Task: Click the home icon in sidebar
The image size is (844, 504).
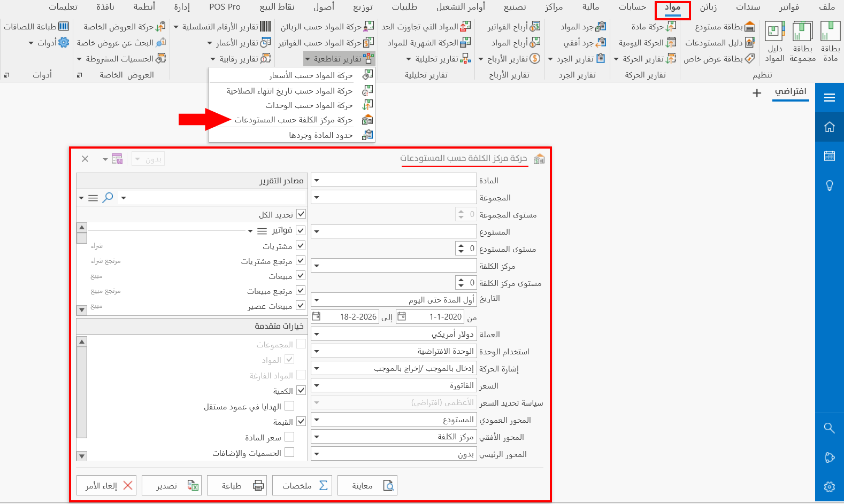Action: tap(830, 127)
